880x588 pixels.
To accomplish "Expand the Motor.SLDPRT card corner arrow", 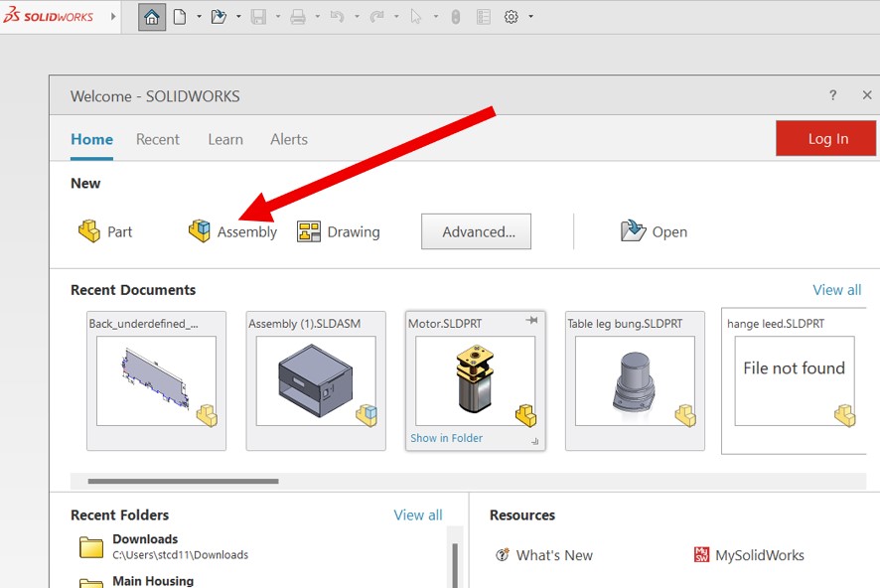I will point(534,442).
